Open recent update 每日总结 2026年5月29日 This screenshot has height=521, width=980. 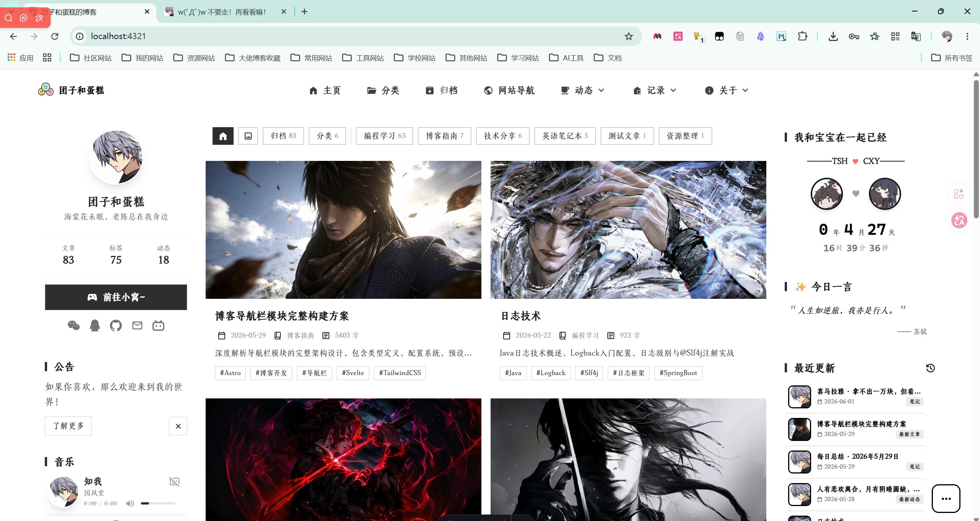(856, 462)
